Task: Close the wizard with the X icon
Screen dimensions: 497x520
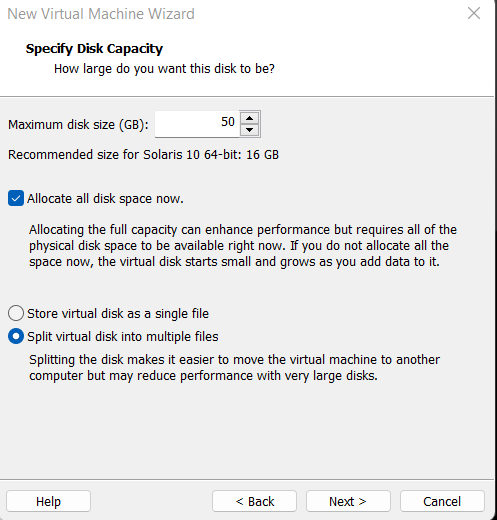Action: pyautogui.click(x=474, y=13)
